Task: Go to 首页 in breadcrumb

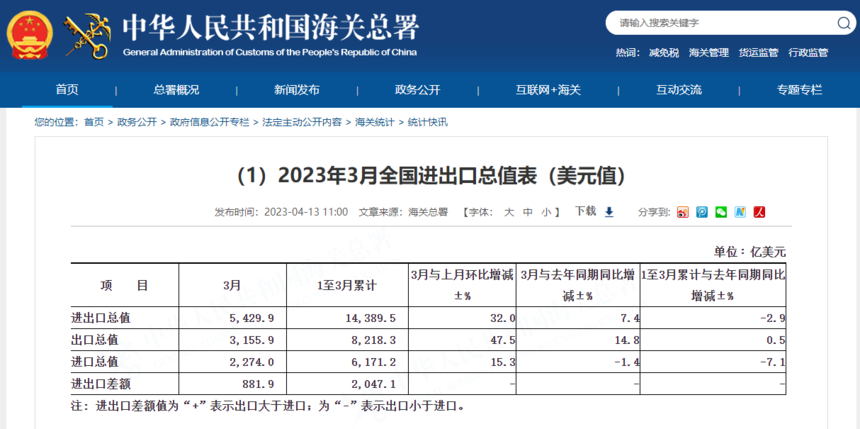Action: point(93,122)
